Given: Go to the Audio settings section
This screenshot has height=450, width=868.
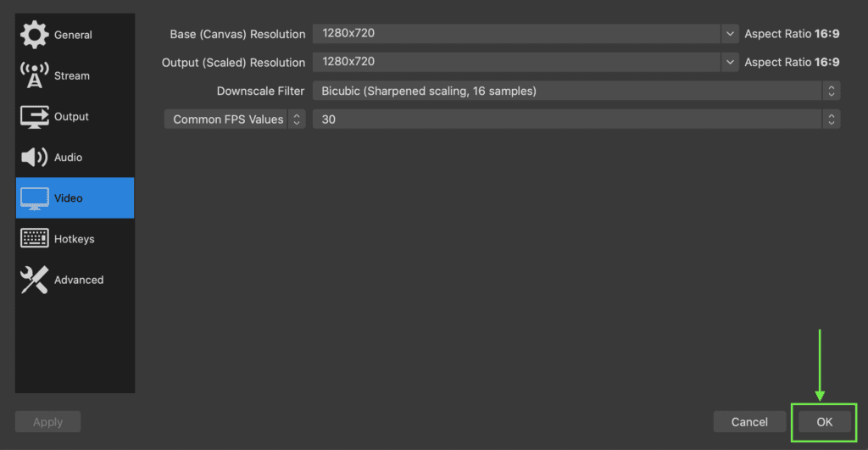Looking at the screenshot, I should [75, 157].
